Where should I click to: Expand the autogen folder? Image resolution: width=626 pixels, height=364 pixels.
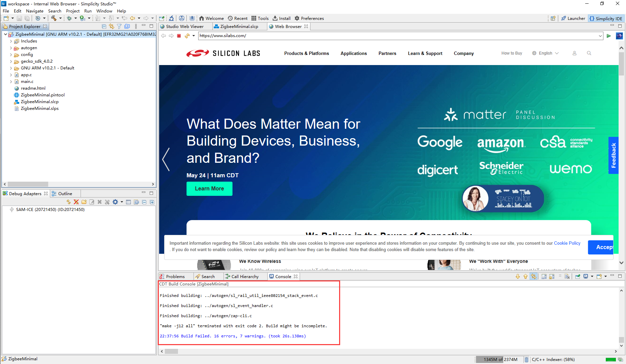(x=11, y=48)
